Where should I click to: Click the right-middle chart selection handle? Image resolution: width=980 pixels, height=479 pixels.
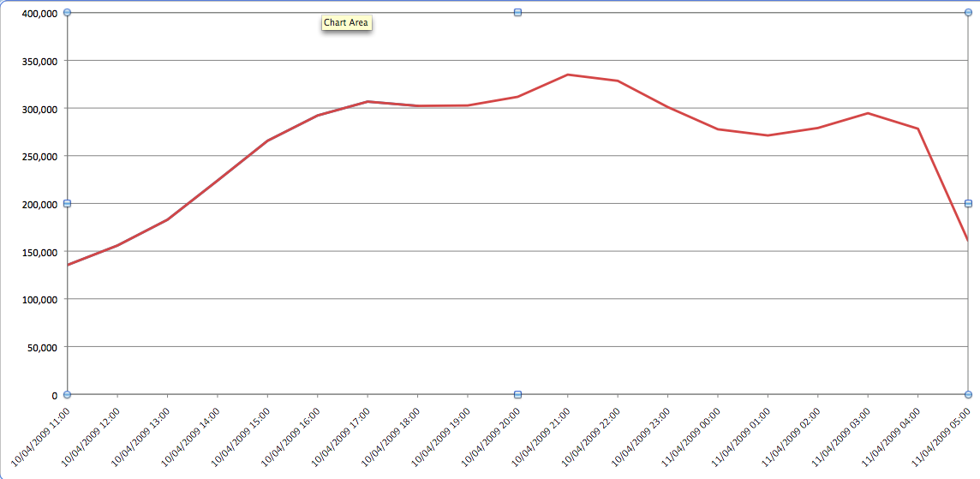coord(968,203)
